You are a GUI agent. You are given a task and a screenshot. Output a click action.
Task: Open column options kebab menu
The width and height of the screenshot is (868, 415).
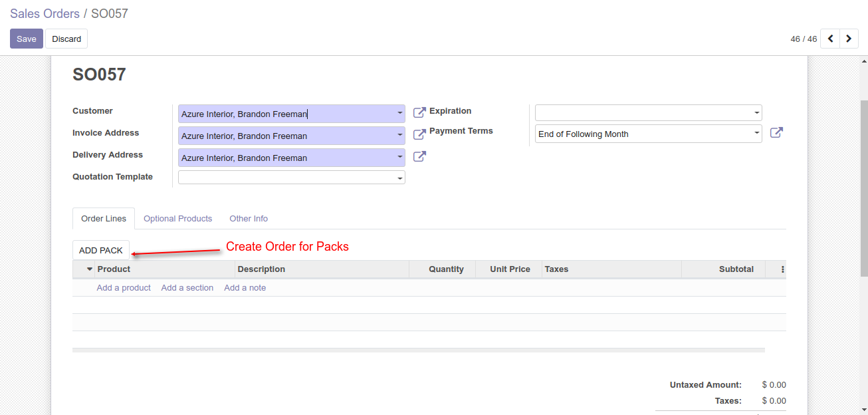click(782, 269)
